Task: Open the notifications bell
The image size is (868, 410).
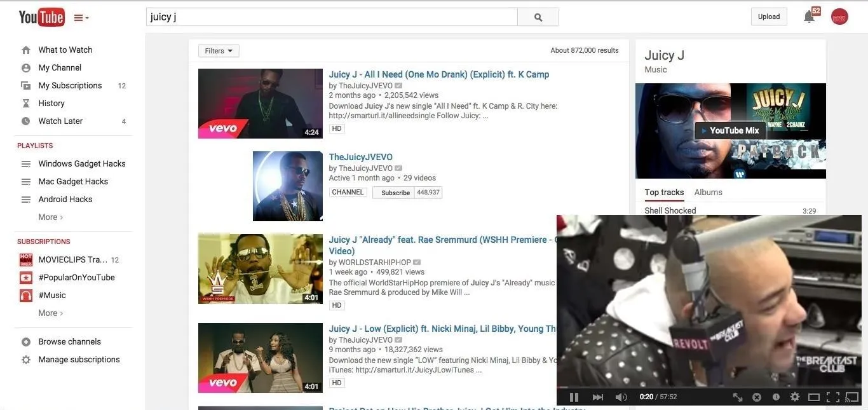Action: pos(809,17)
